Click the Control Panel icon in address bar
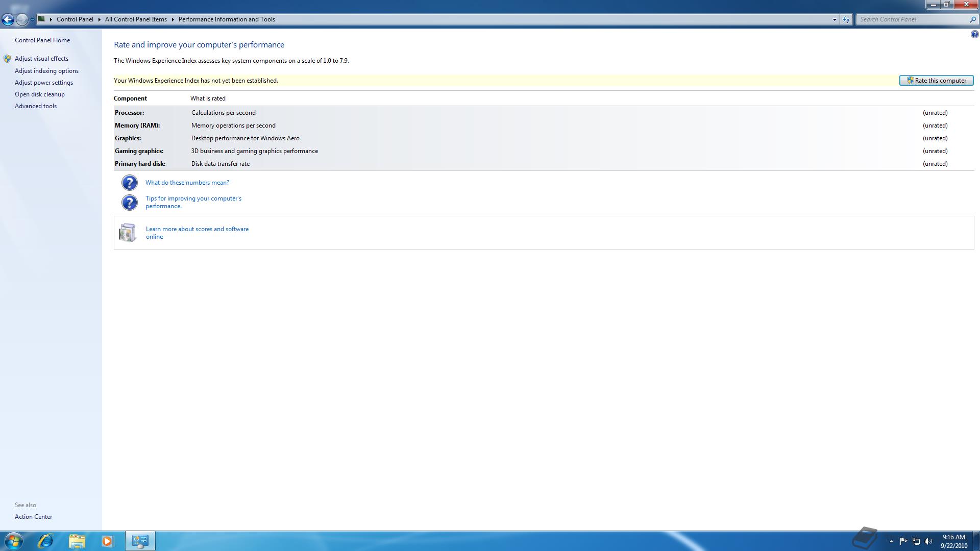980x551 pixels. coord(42,19)
